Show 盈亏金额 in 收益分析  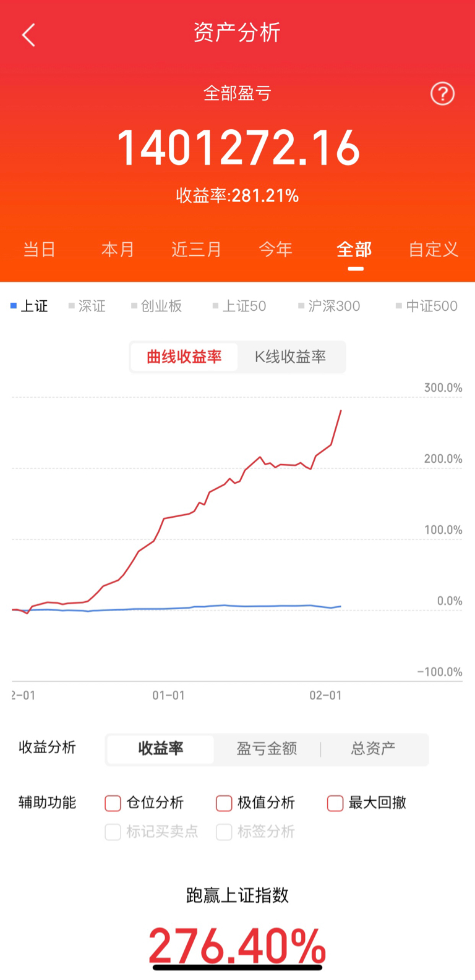click(267, 749)
